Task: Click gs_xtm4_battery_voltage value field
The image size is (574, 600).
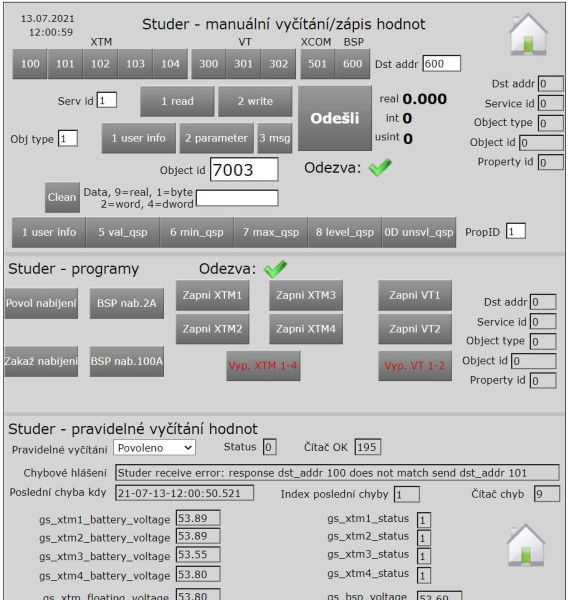Action: click(198, 574)
